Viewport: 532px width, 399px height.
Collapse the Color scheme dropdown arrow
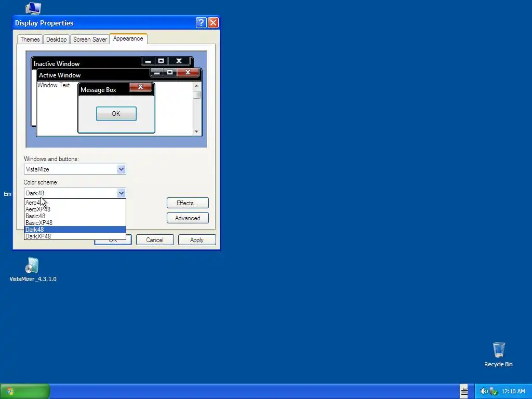tap(121, 193)
